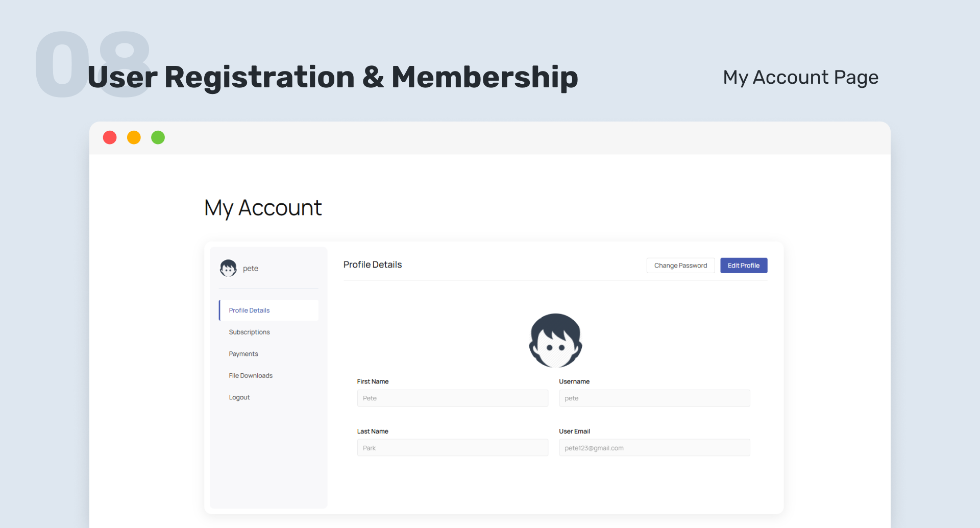Select Profile Details in the sidebar
The image size is (980, 528).
[249, 310]
